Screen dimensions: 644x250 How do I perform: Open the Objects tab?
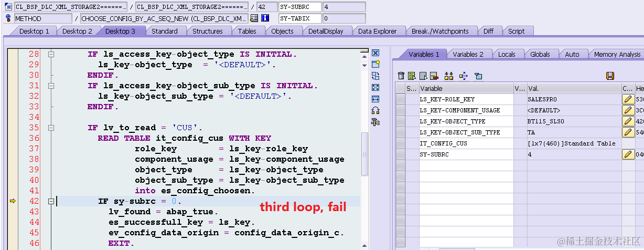tap(282, 31)
